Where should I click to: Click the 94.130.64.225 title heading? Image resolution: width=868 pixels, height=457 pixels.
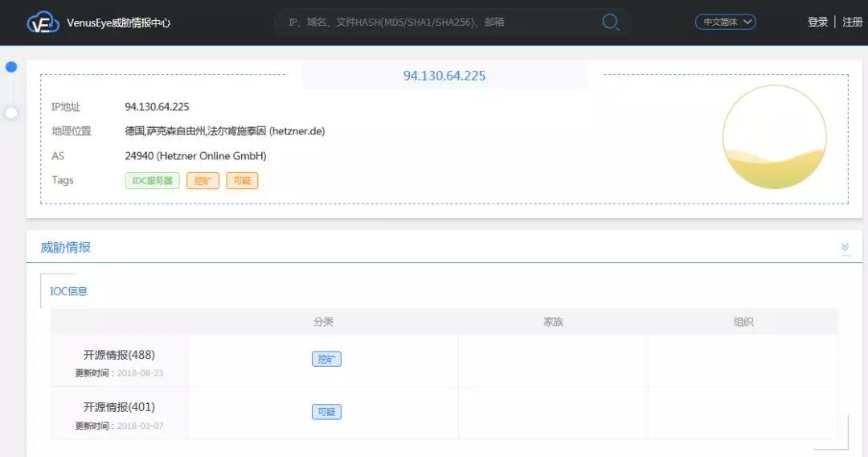[x=444, y=76]
